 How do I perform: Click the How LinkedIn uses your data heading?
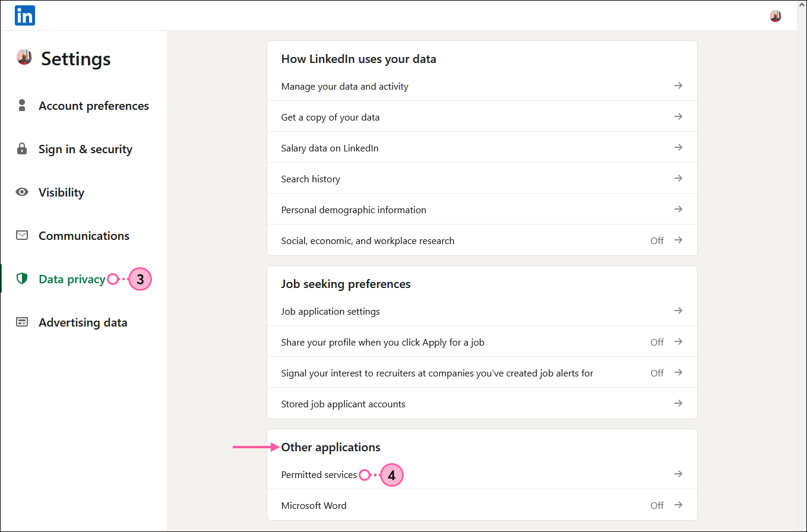click(x=359, y=59)
